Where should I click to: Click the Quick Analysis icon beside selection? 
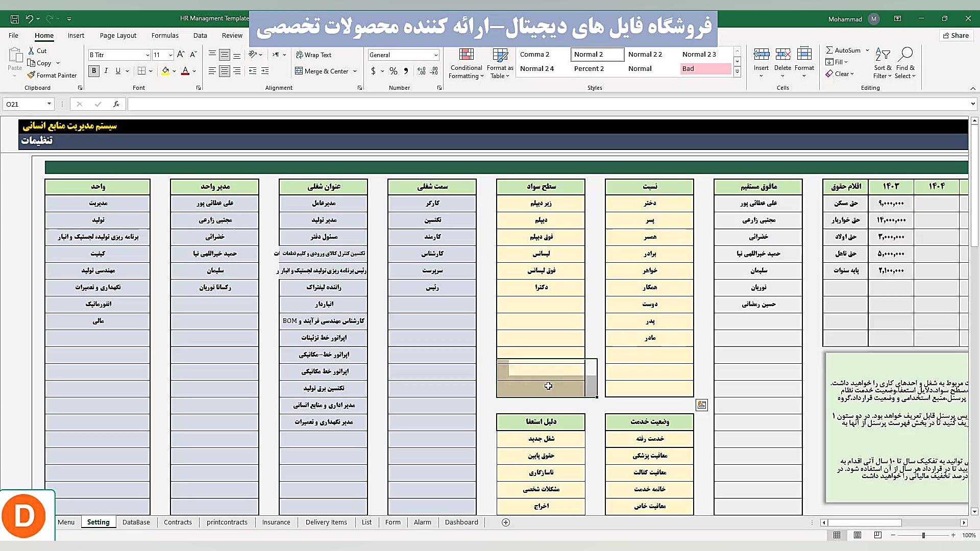[702, 405]
